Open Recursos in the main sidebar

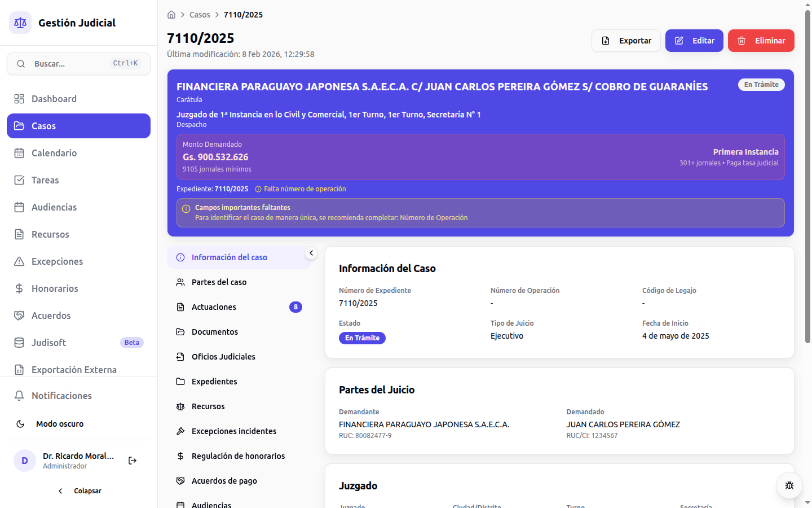[x=78, y=234]
